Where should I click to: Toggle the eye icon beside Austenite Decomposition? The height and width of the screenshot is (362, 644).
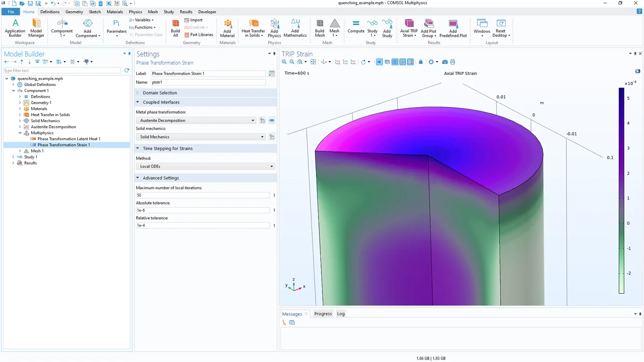point(272,121)
